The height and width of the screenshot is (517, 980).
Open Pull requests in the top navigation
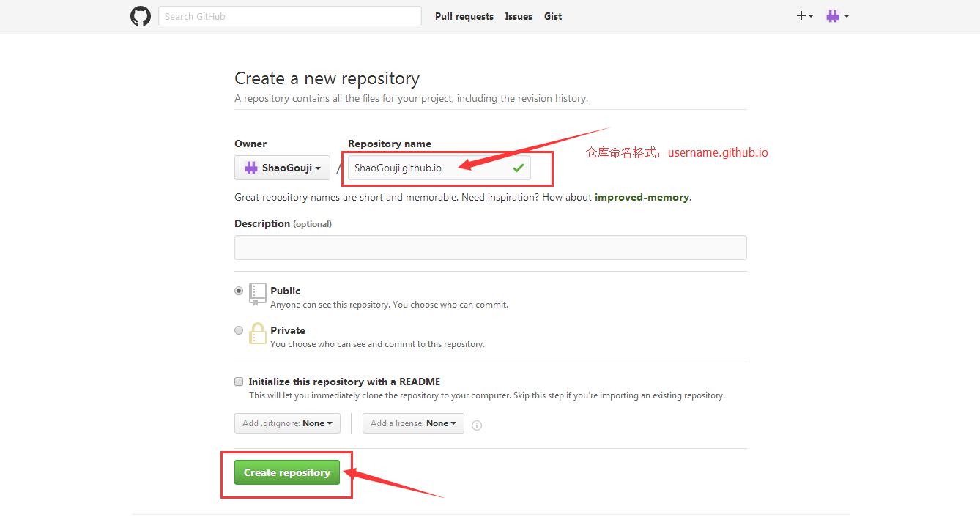(x=464, y=16)
